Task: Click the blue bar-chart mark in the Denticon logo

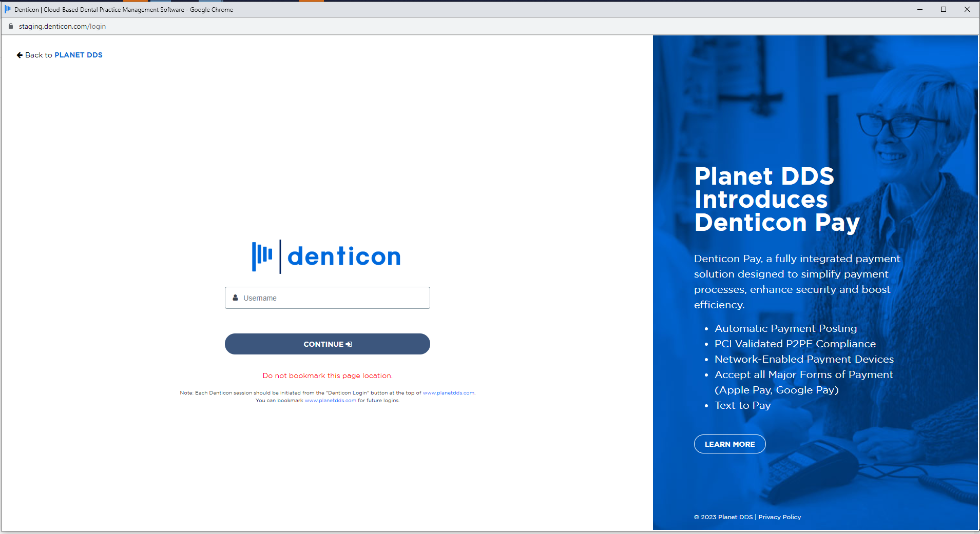Action: (x=262, y=256)
